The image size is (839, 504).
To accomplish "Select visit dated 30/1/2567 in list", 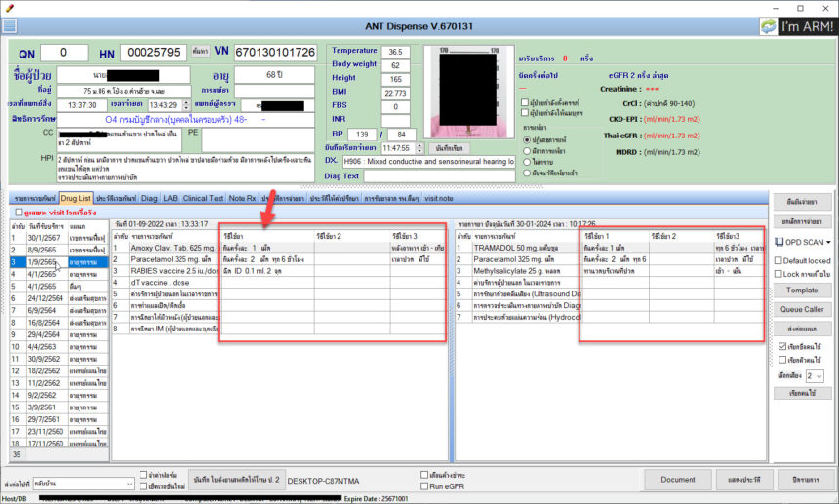I will click(46, 237).
